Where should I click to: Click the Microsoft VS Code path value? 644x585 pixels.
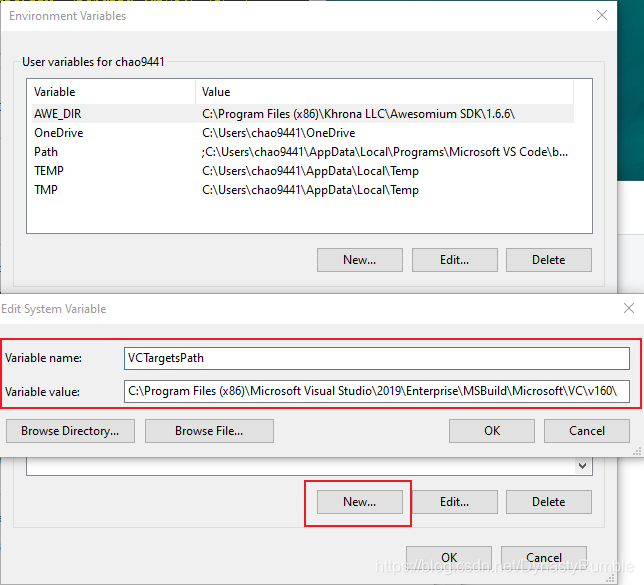pos(385,152)
